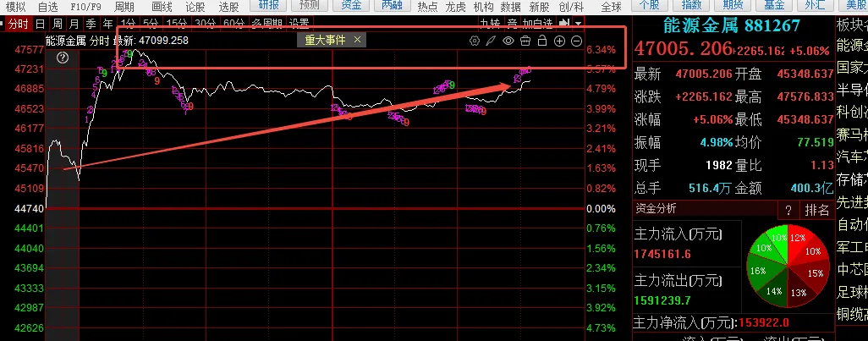The image size is (868, 341).
Task: Open the 论股 menu
Action: [x=195, y=8]
